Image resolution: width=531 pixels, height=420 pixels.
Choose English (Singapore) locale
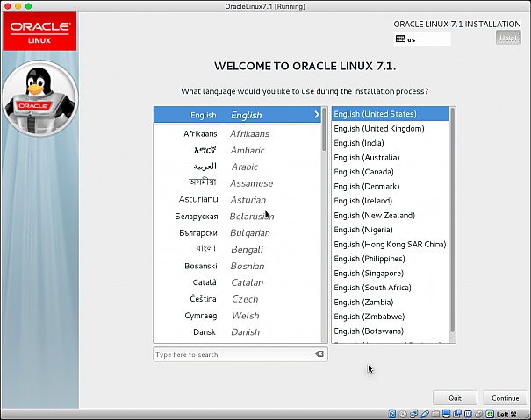pos(391,273)
